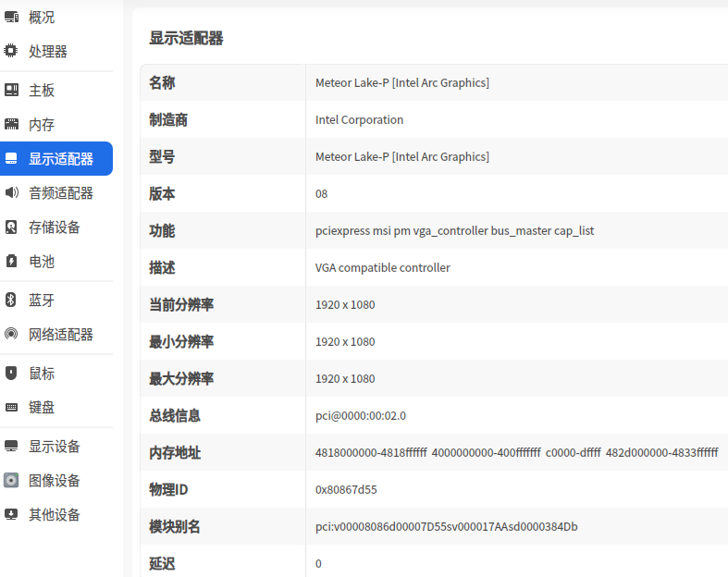The image size is (728, 577).
Task: Click the 内存地址 row label
Action: click(175, 452)
